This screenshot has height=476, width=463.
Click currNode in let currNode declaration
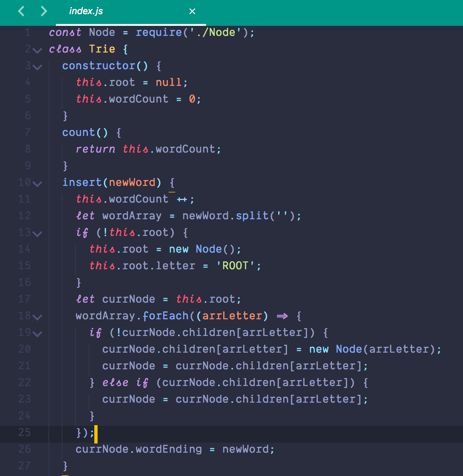(128, 299)
